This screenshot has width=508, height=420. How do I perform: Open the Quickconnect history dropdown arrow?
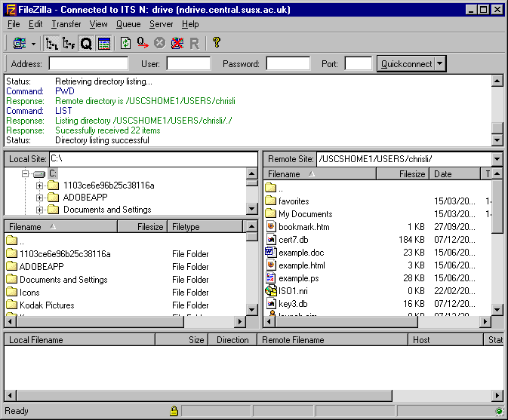440,64
